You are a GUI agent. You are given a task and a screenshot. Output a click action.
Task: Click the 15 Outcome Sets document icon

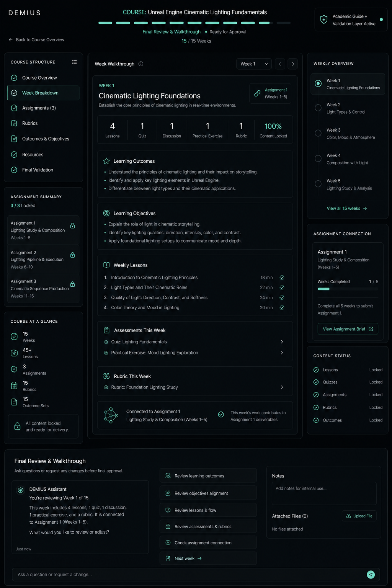[x=14, y=402]
